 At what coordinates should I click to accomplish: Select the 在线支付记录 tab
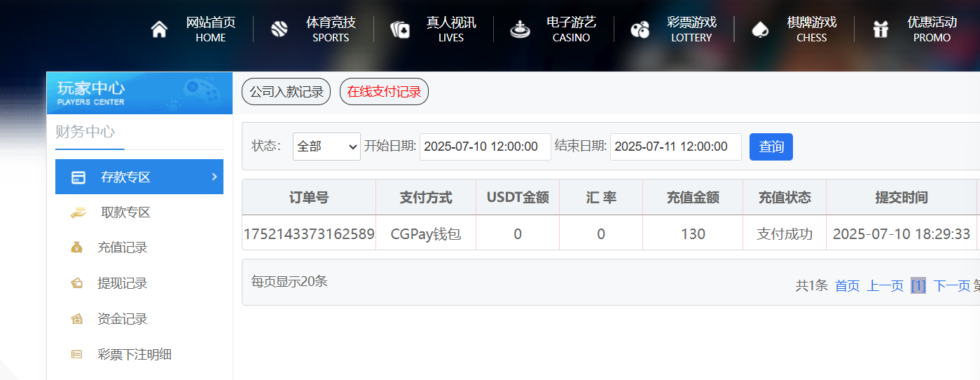point(384,92)
